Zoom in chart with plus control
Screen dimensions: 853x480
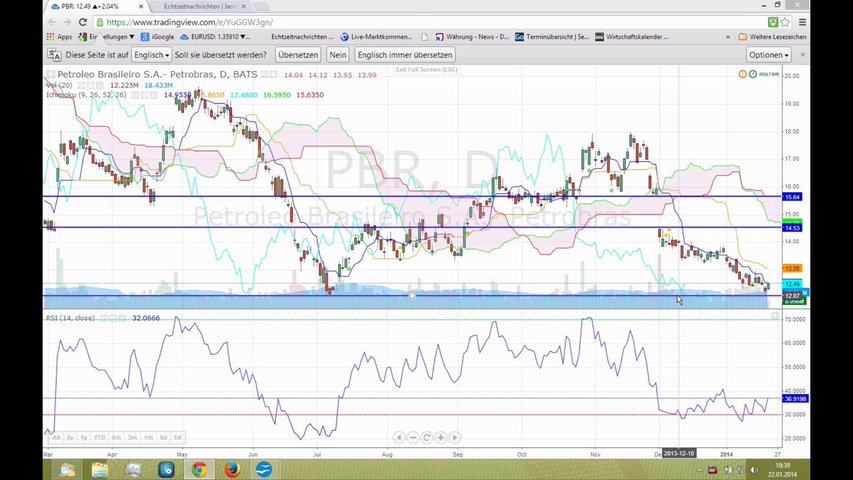click(x=440, y=437)
